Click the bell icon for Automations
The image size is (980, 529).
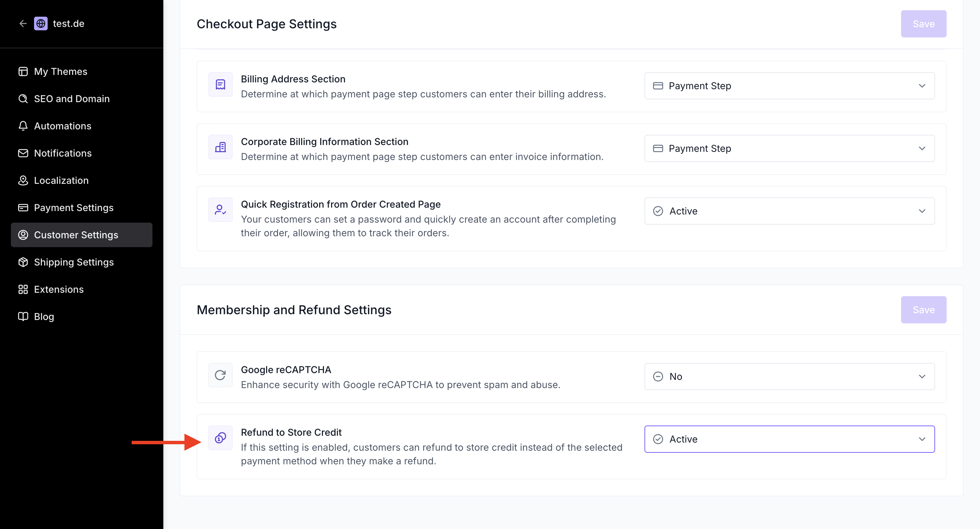coord(23,126)
